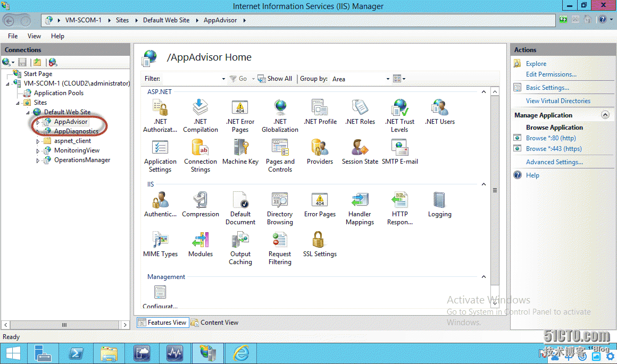Open Authentication feature icon

[x=160, y=200]
